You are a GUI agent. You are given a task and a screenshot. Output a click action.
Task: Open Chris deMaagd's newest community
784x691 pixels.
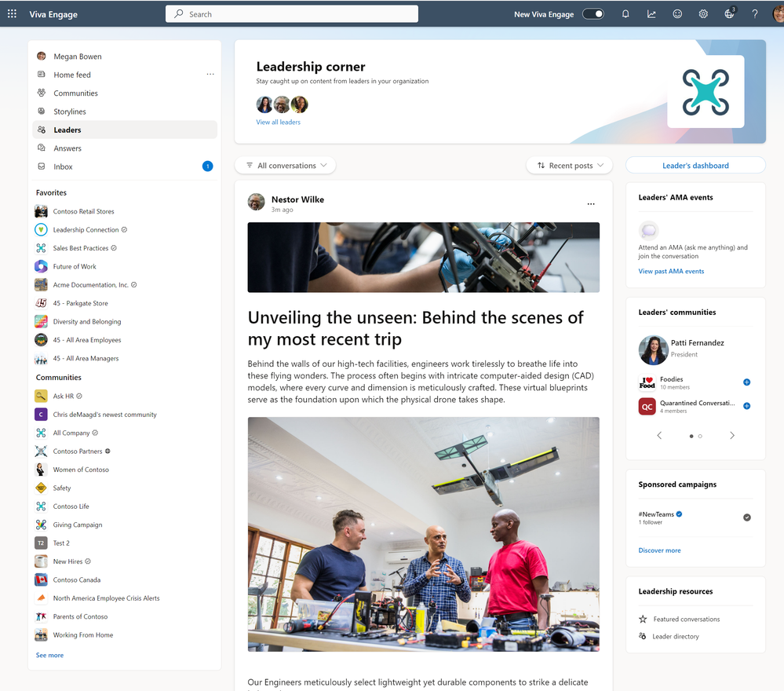tap(105, 415)
